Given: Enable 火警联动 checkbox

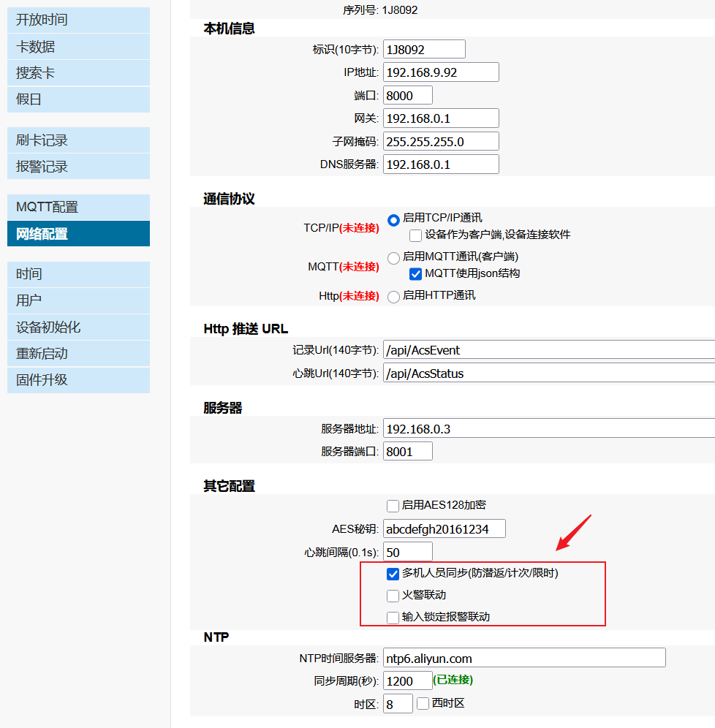Looking at the screenshot, I should tap(393, 596).
